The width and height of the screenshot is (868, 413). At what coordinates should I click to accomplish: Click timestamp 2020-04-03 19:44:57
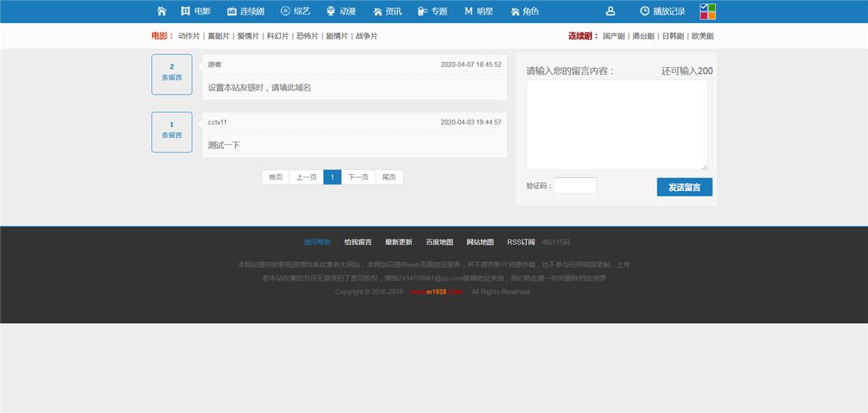[471, 122]
